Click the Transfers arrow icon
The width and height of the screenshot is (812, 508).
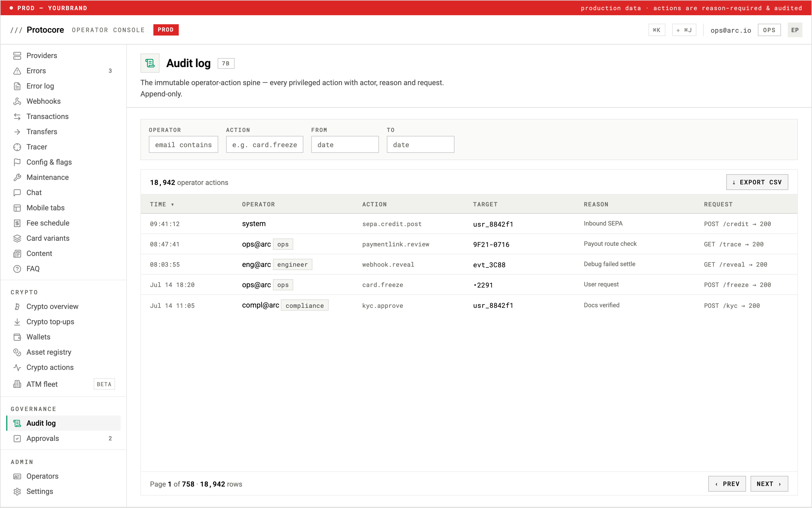pos(17,132)
